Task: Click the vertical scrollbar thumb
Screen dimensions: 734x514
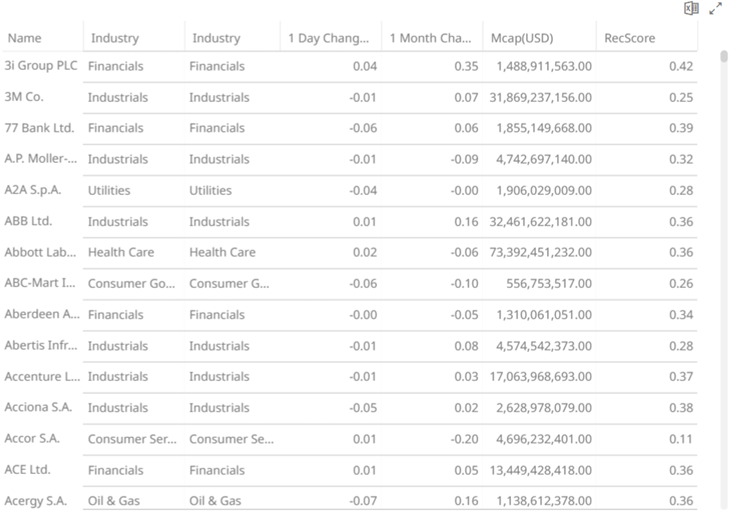Action: [x=724, y=56]
